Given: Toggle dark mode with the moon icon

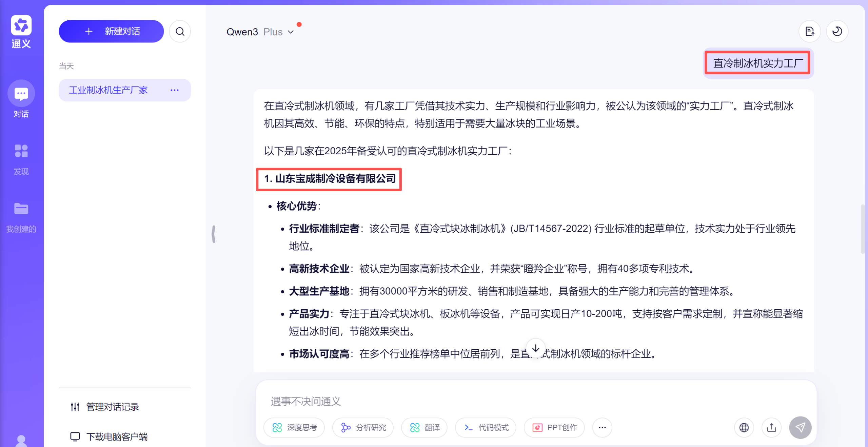Looking at the screenshot, I should (837, 32).
